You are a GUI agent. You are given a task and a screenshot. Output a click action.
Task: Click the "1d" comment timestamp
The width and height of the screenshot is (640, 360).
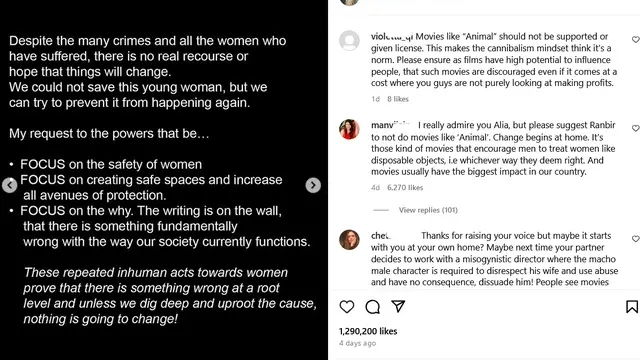click(376, 99)
